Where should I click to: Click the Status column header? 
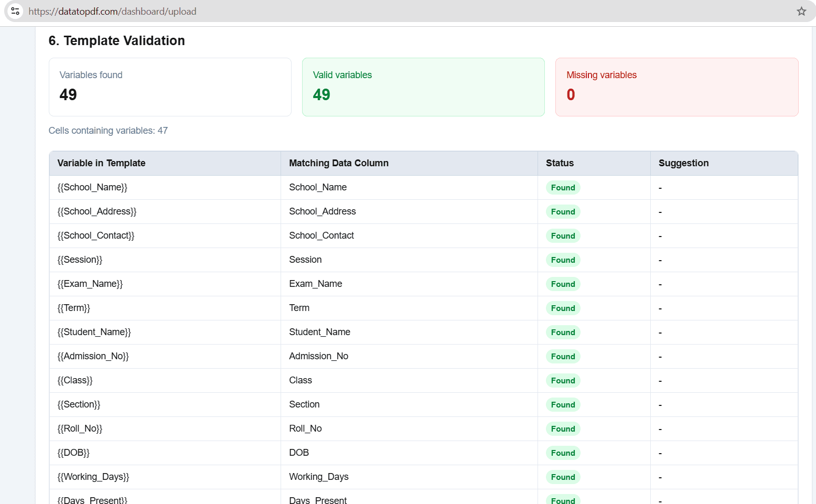click(x=594, y=163)
